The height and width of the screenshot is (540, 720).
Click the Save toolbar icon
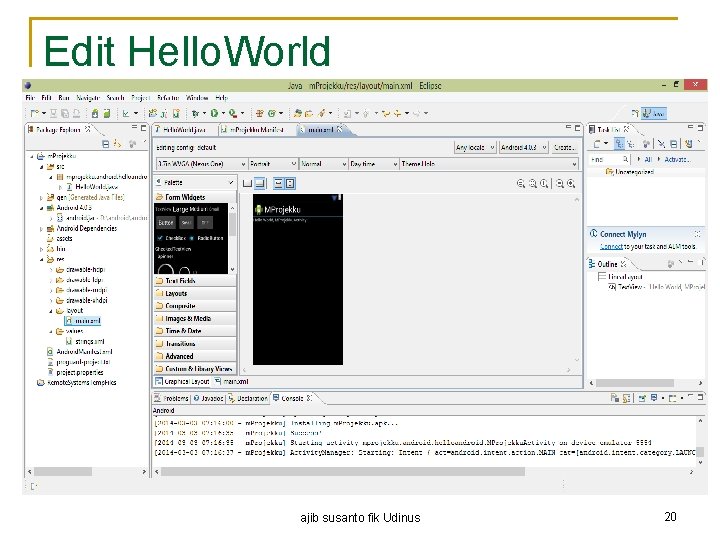point(54,113)
